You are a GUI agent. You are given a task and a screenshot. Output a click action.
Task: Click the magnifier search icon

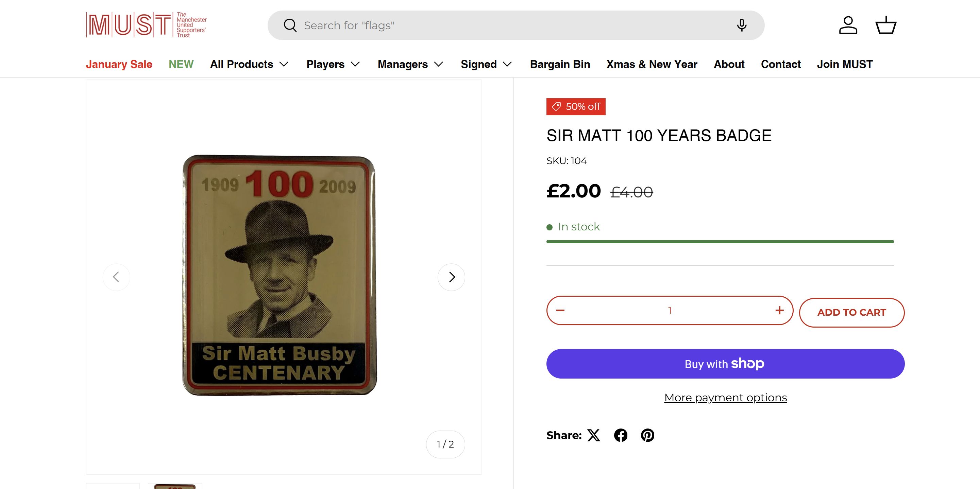pos(290,25)
